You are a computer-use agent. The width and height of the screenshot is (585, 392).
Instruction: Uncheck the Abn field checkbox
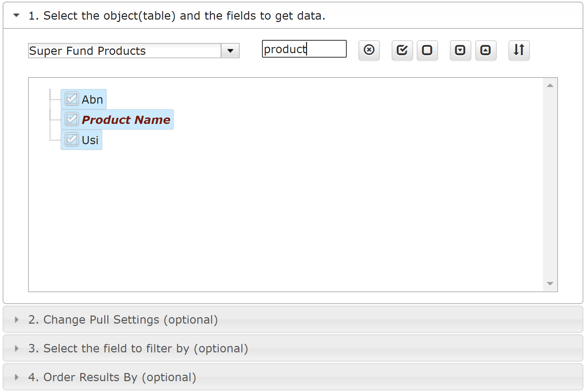(x=72, y=99)
